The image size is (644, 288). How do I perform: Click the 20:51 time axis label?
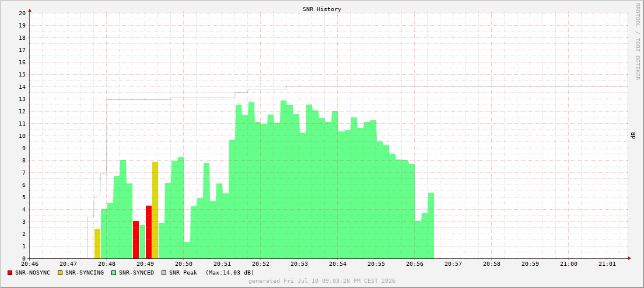pos(222,263)
